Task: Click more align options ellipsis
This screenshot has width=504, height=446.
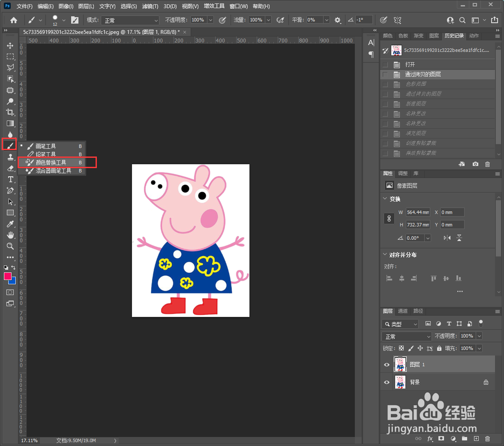Action: (x=460, y=291)
